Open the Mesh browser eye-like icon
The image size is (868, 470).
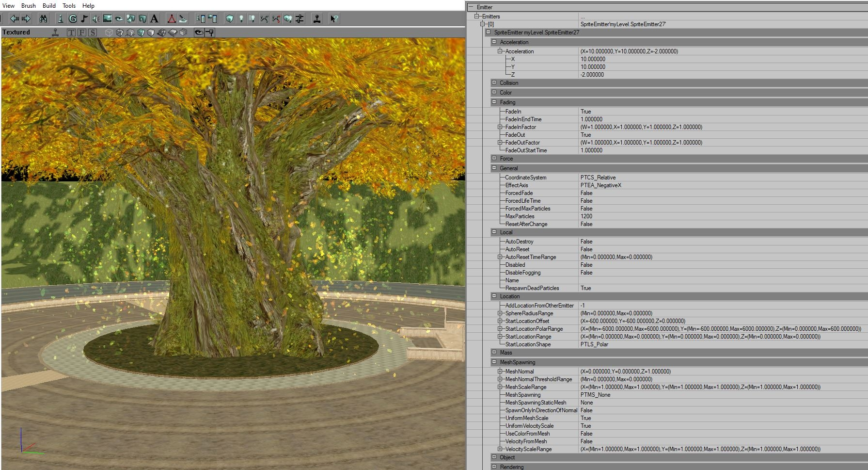(119, 19)
